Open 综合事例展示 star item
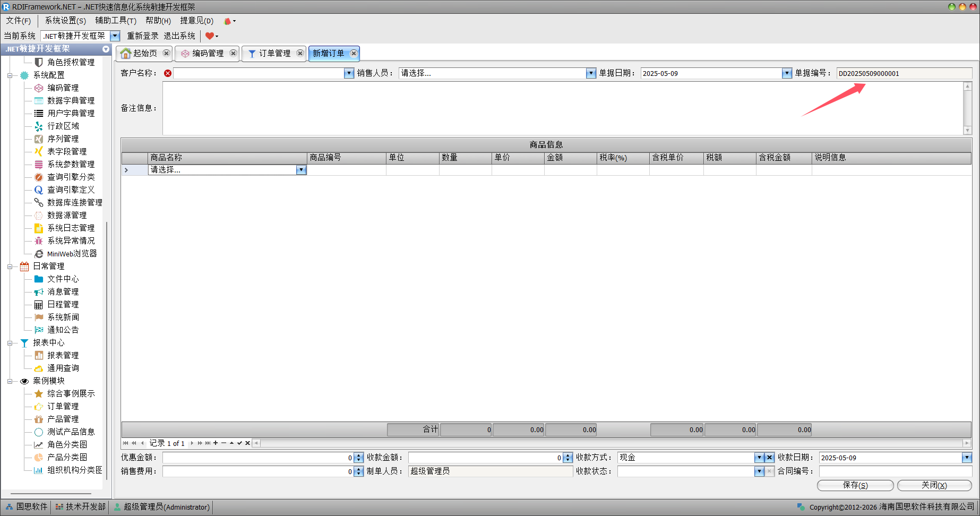 point(71,393)
